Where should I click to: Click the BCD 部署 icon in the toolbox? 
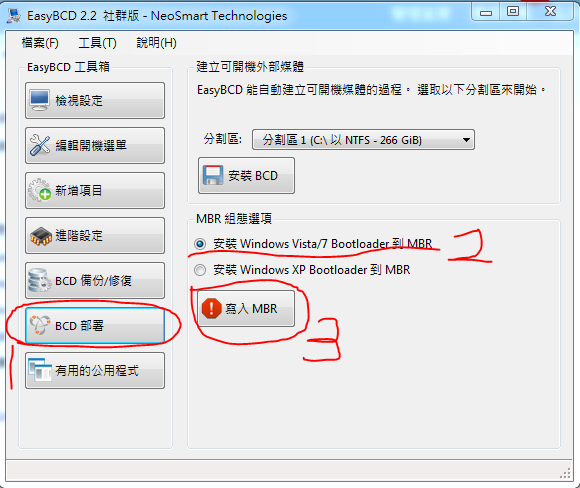click(40, 325)
